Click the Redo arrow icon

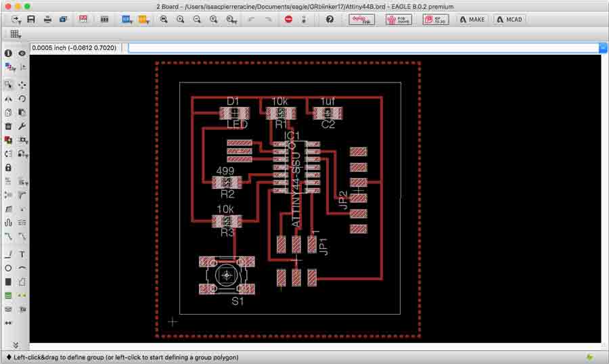(x=269, y=20)
